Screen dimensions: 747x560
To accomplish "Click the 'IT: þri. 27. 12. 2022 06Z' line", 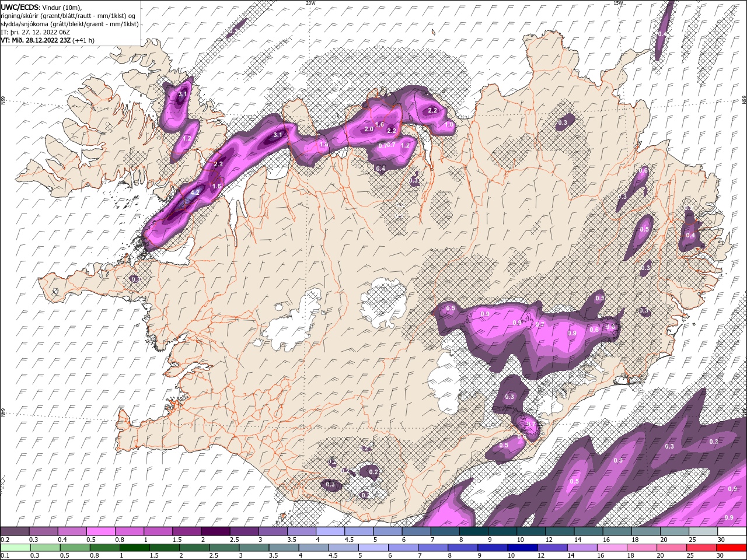I will (x=35, y=32).
